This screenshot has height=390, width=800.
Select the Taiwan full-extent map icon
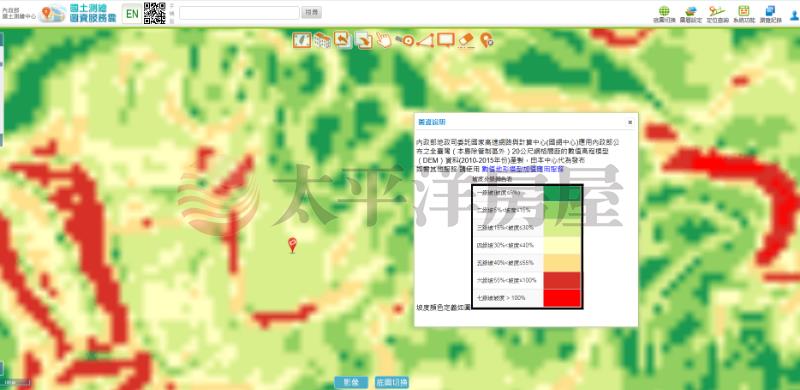pyautogui.click(x=302, y=40)
